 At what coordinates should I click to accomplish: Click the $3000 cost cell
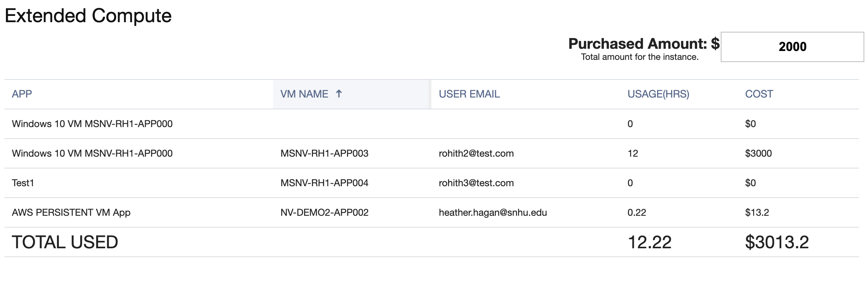(758, 153)
